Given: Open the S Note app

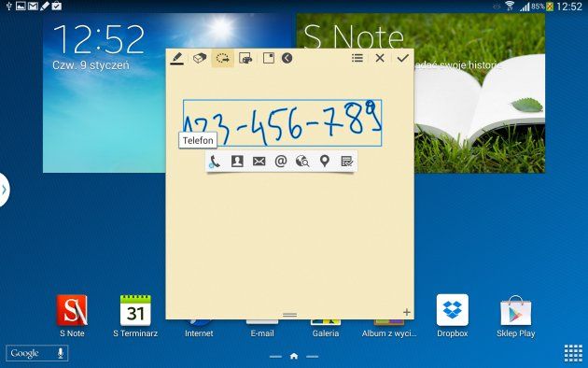Looking at the screenshot, I should (72, 317).
